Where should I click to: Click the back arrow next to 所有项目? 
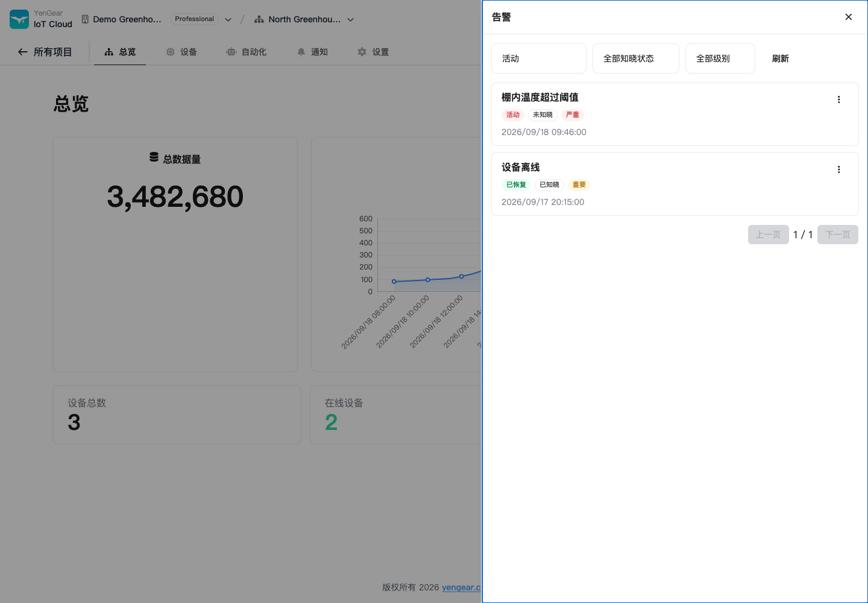(x=23, y=52)
